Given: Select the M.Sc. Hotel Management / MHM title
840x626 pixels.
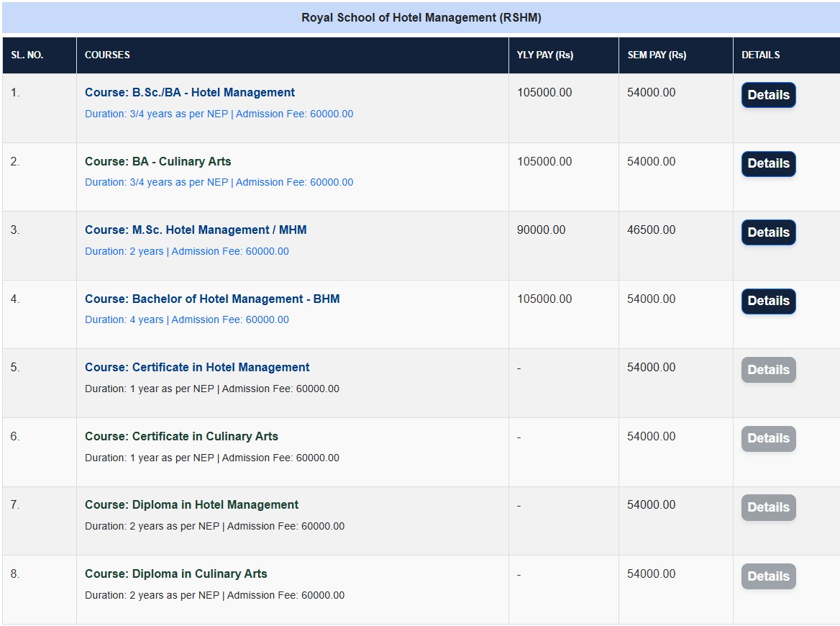Looking at the screenshot, I should [196, 230].
